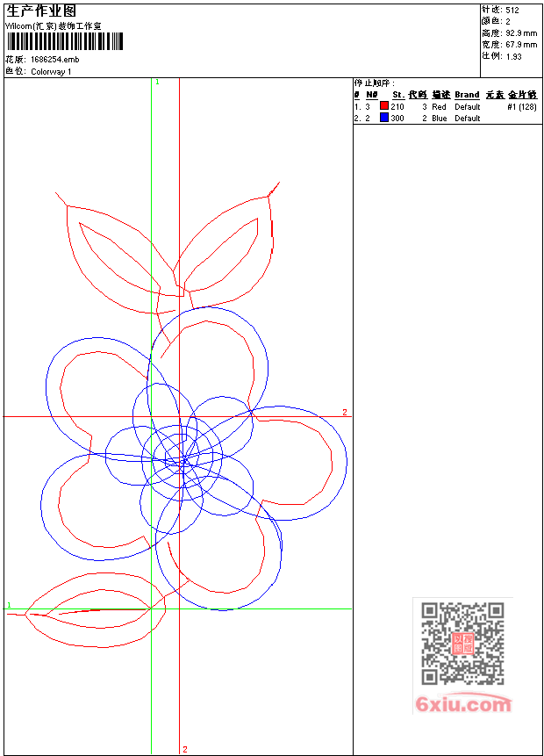This screenshot has width=544, height=756.
Task: Click the 'Brand' column header
Action: [467, 95]
